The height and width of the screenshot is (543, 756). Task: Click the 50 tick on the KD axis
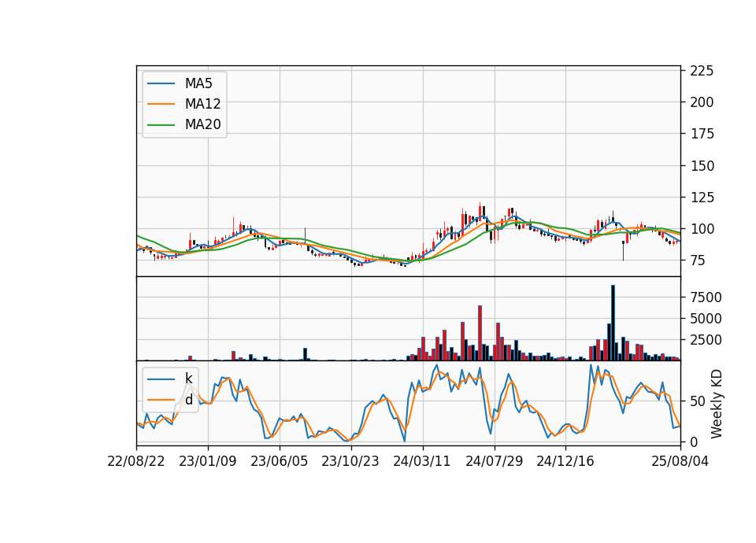pos(698,401)
